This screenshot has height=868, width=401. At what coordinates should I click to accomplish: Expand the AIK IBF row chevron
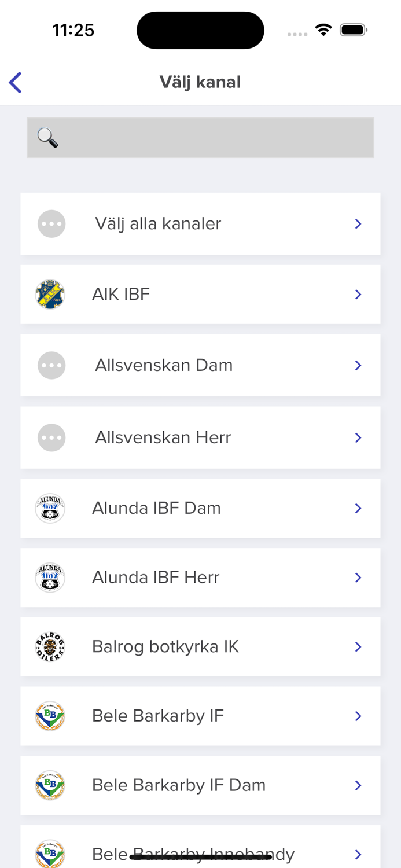tap(358, 295)
